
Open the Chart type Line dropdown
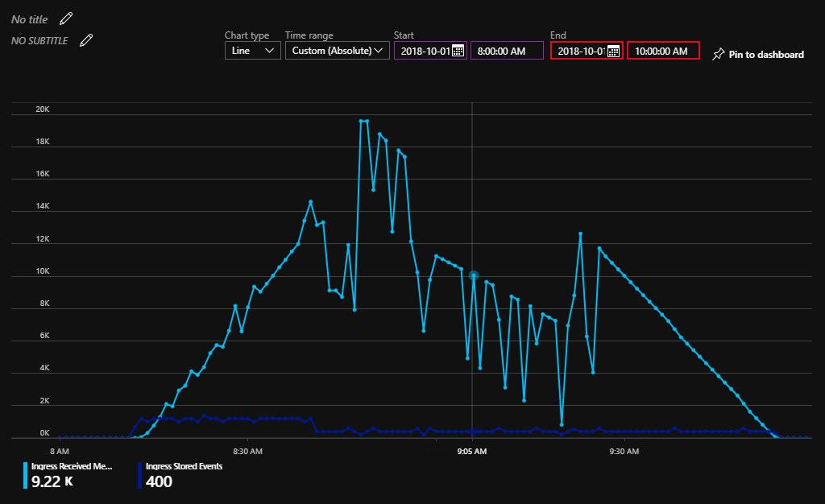pos(252,51)
